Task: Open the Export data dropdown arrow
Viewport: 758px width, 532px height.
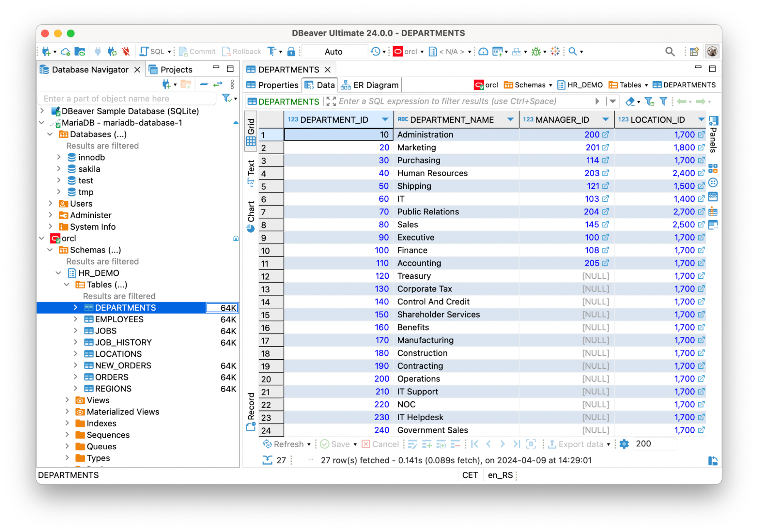Action: (x=609, y=444)
